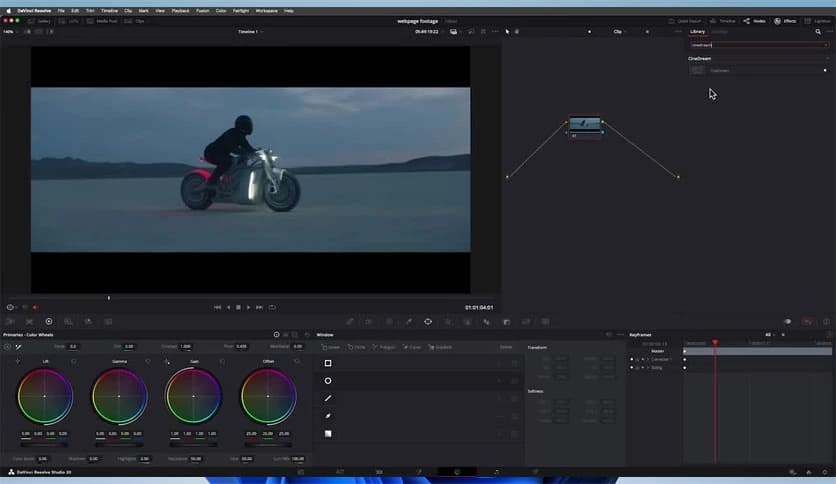
Task: Open the Color Match palette icon
Action: point(29,322)
